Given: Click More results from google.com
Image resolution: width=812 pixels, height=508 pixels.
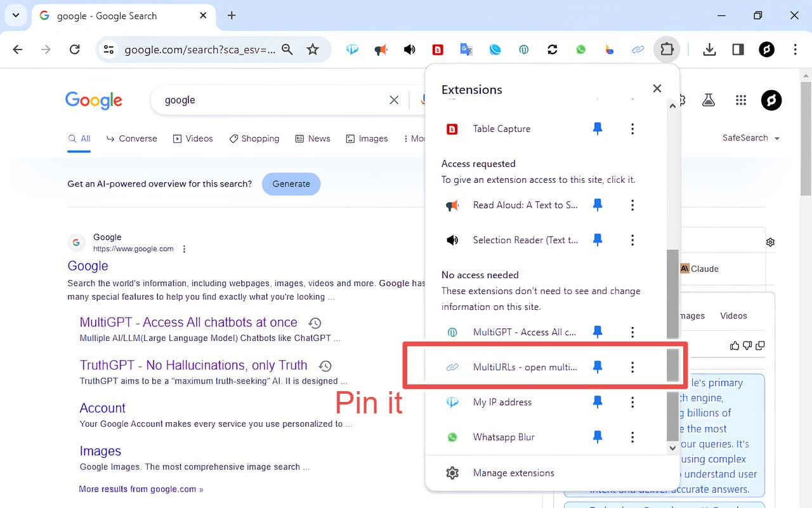Looking at the screenshot, I should pos(141,490).
